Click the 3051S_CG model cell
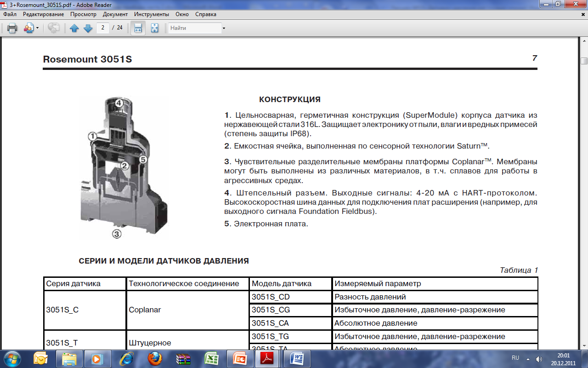This screenshot has height=368, width=588. point(290,310)
